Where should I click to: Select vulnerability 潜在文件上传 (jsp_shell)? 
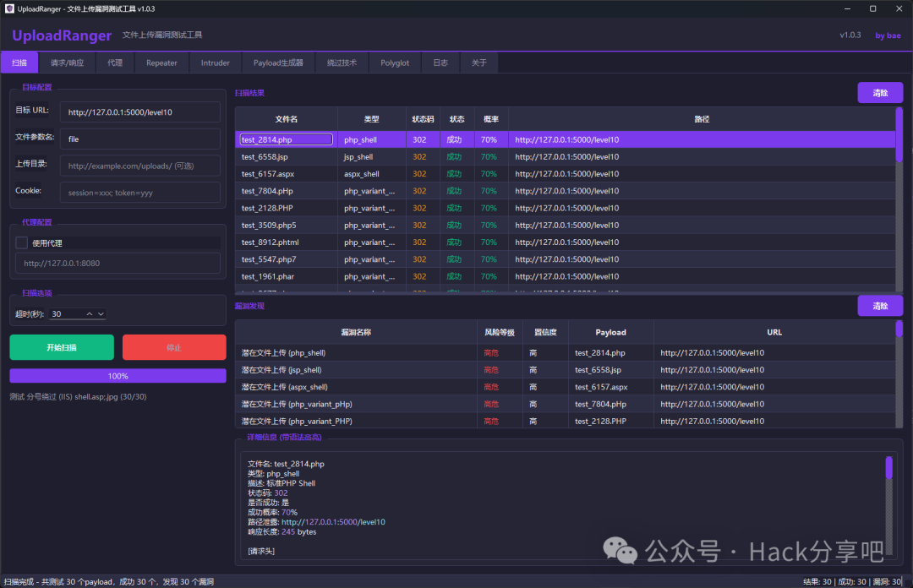click(x=565, y=370)
